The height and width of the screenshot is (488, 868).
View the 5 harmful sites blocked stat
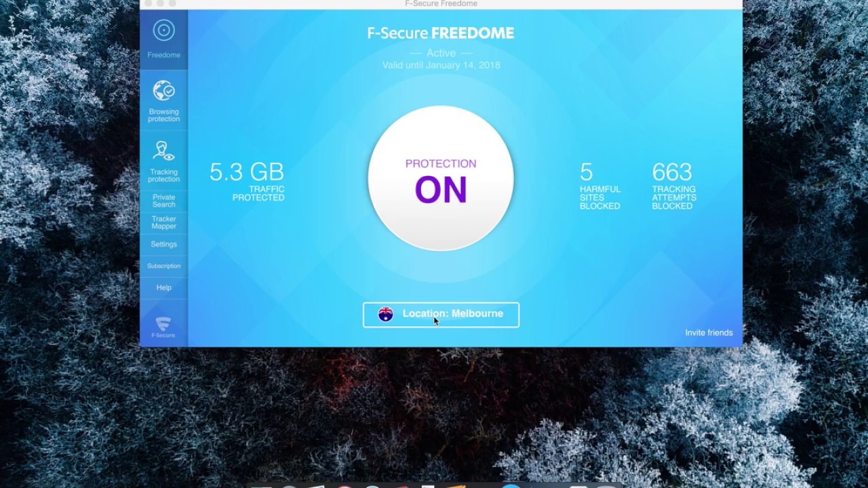[599, 185]
